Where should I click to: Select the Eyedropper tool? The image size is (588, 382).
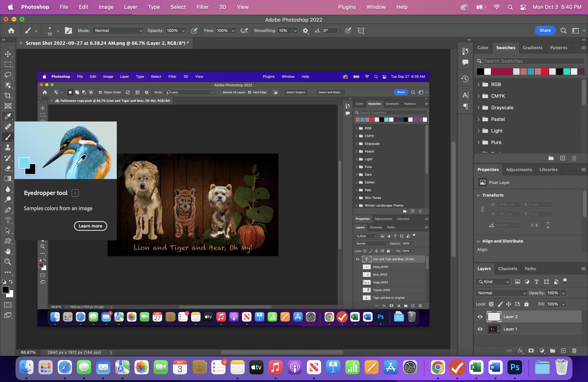pyautogui.click(x=8, y=116)
